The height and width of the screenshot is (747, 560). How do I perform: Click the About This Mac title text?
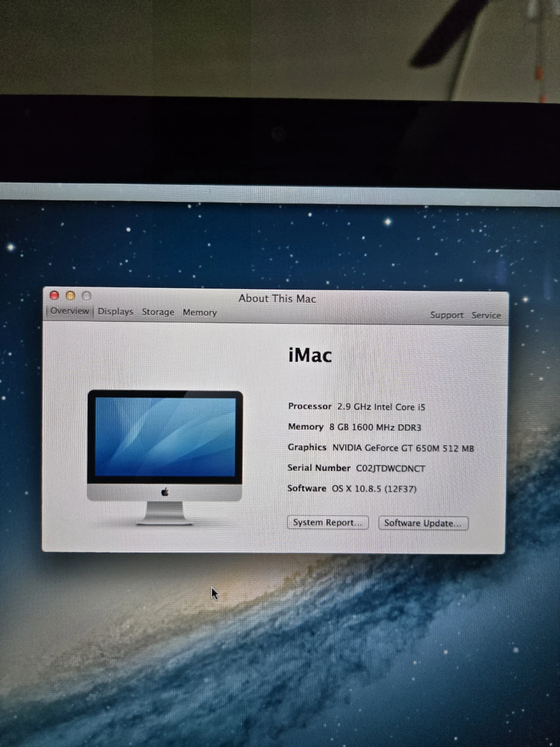pos(277,298)
